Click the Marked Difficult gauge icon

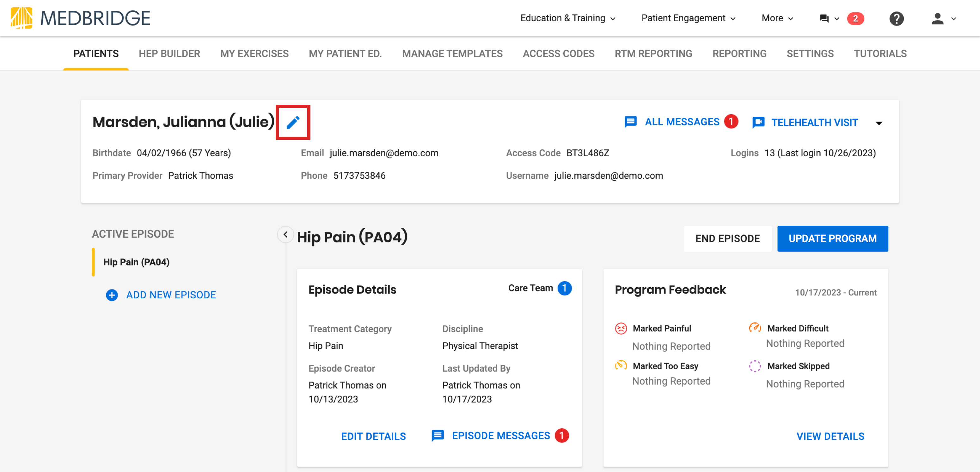tap(755, 327)
